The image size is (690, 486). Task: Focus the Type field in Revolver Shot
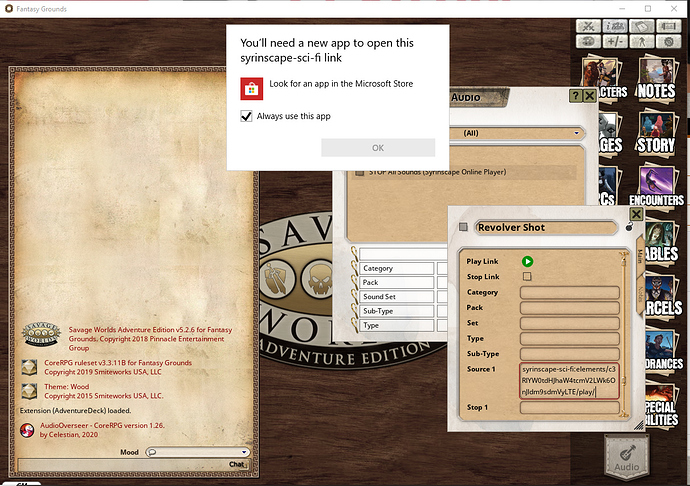coord(570,339)
